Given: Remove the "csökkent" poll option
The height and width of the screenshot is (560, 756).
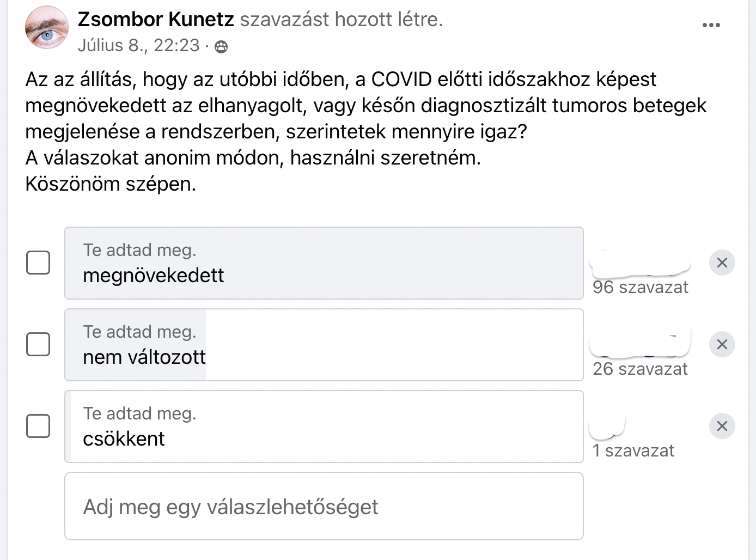Looking at the screenshot, I should (722, 426).
